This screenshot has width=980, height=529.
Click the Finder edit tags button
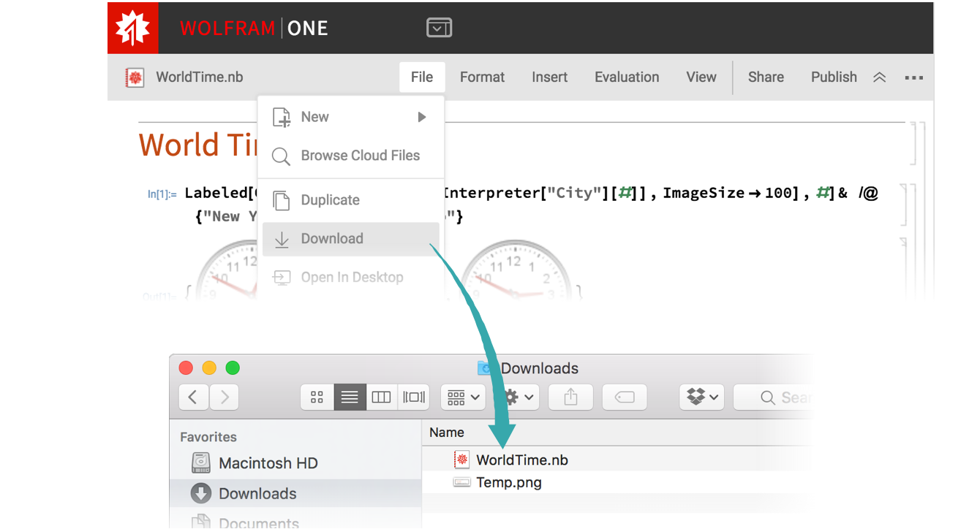click(624, 397)
